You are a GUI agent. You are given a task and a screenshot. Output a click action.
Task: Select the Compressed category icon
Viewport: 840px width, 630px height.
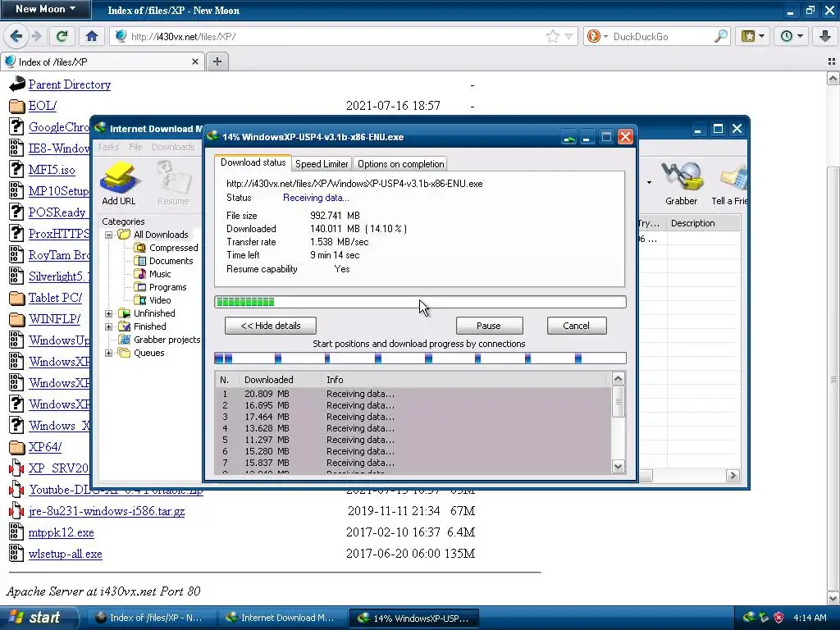click(x=139, y=248)
